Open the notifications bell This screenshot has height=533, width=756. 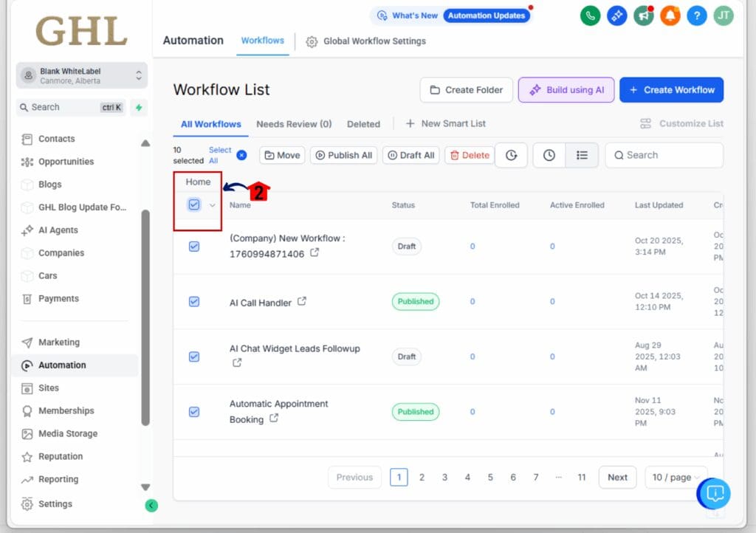click(x=670, y=16)
